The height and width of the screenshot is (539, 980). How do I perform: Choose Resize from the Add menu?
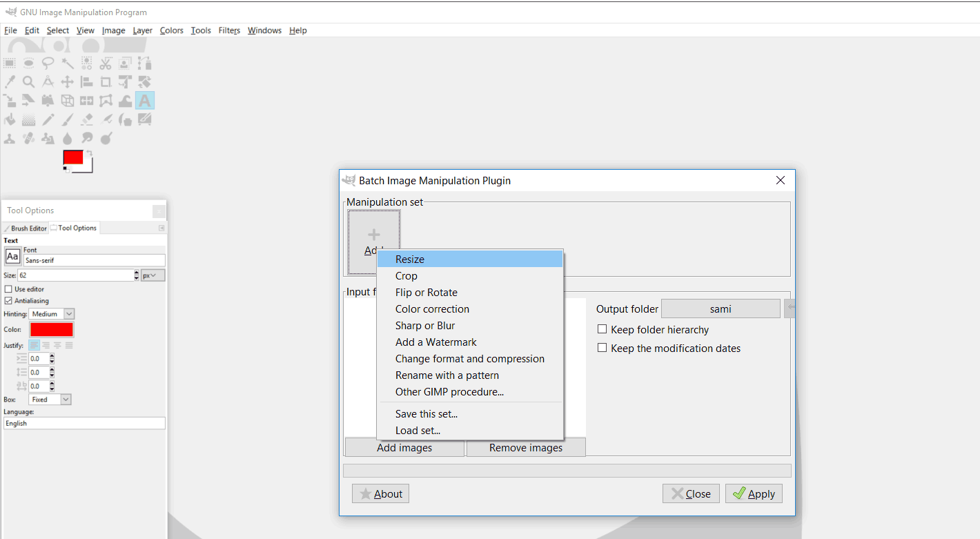tap(470, 259)
